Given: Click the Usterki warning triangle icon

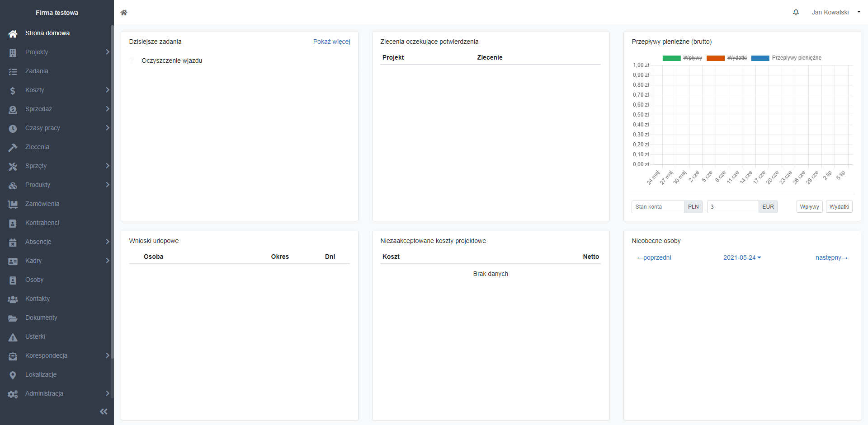Looking at the screenshot, I should pos(13,337).
